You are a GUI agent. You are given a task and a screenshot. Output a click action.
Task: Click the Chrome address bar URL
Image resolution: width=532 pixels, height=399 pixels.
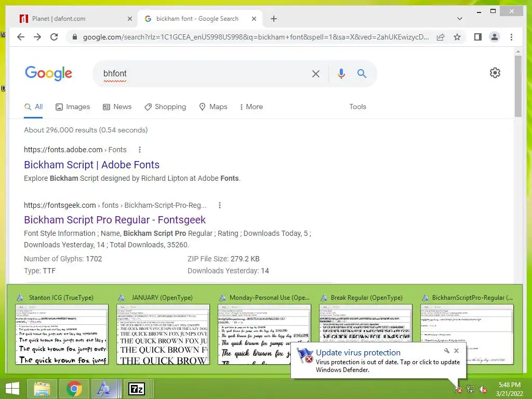point(256,37)
